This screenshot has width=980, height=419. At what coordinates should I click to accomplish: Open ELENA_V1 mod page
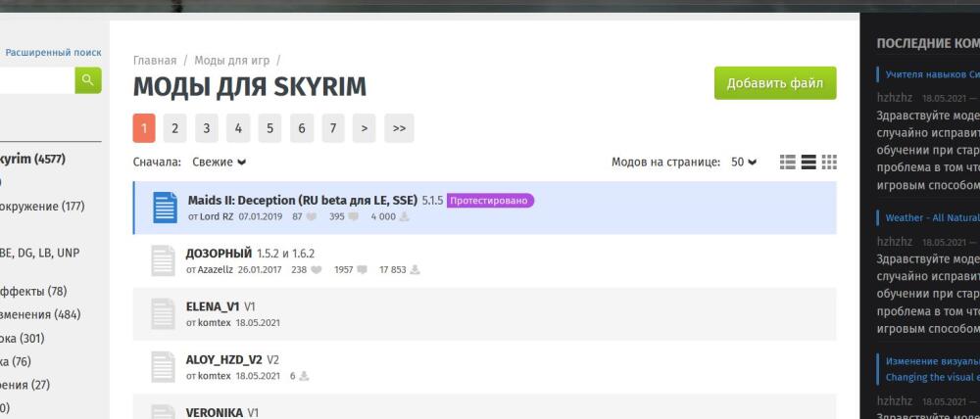(x=213, y=306)
